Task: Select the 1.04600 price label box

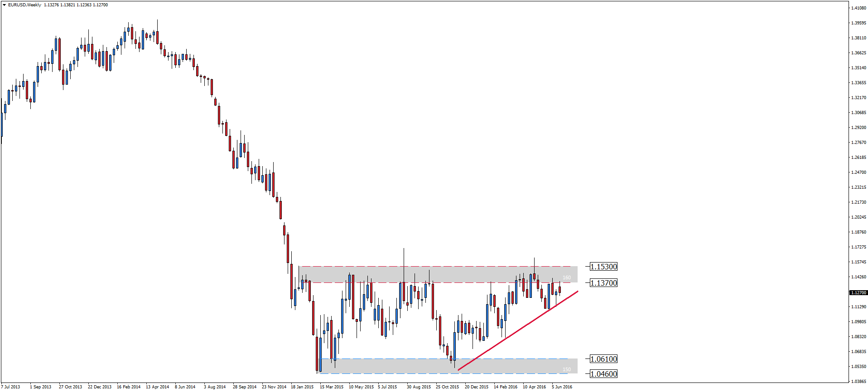Action: point(603,374)
